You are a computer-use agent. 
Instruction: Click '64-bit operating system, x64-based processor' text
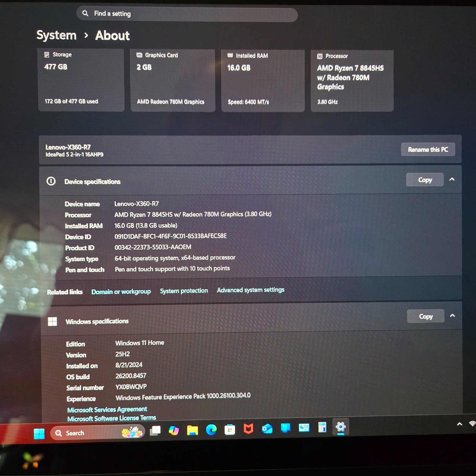pos(175,258)
